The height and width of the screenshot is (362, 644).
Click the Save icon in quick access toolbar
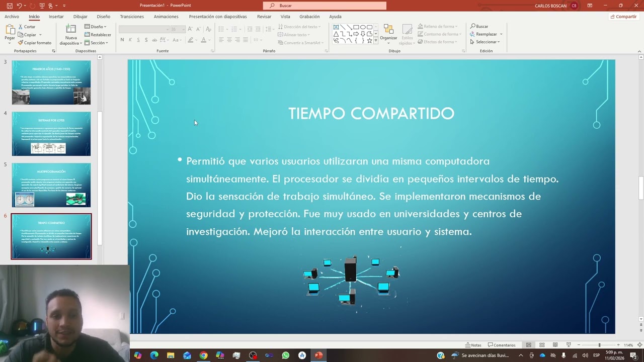click(10, 6)
